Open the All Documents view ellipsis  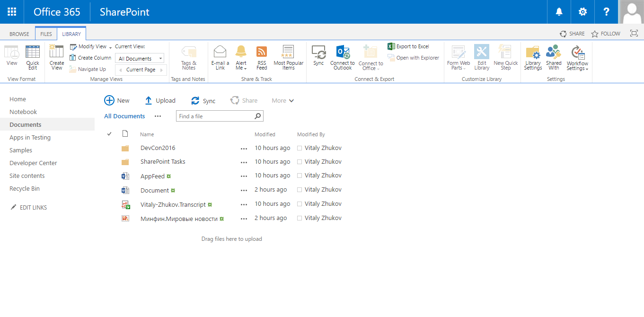tap(158, 116)
